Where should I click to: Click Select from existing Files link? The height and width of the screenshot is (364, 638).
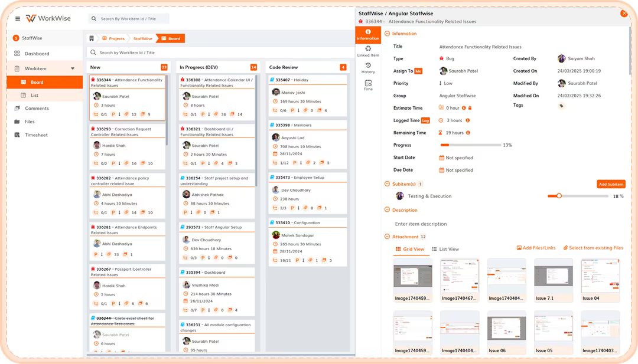[x=593, y=248]
